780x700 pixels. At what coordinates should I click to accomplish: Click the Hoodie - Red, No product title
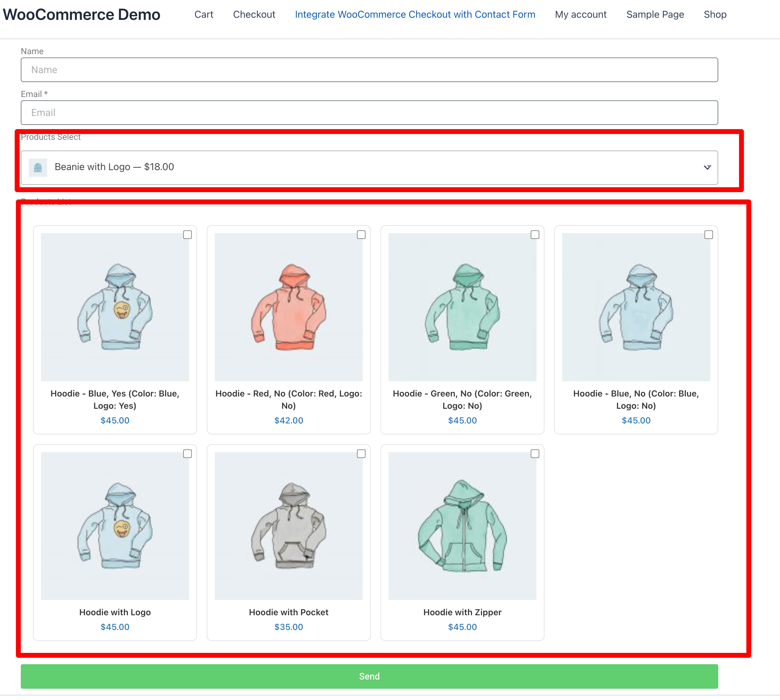tap(289, 400)
